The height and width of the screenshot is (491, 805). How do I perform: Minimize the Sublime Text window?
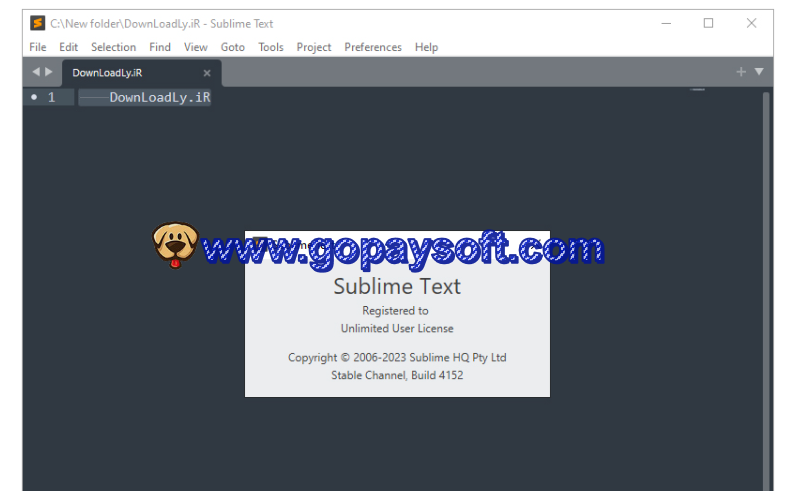666,23
